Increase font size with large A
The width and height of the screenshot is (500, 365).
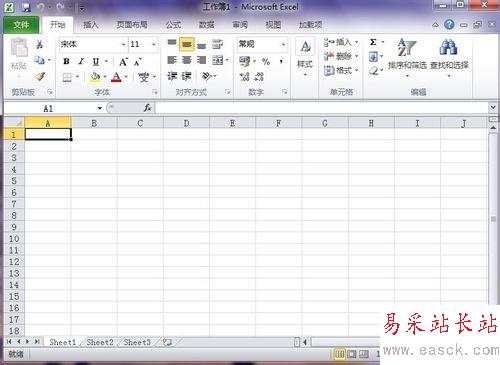123,62
